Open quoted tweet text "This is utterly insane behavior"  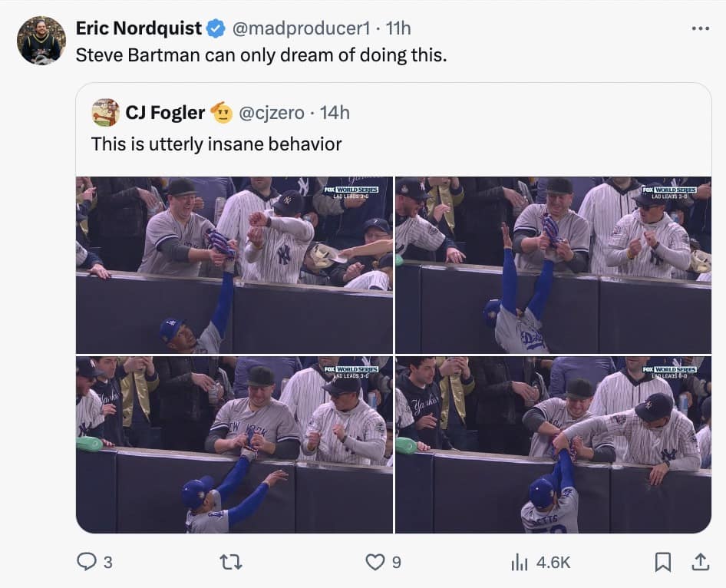[216, 144]
